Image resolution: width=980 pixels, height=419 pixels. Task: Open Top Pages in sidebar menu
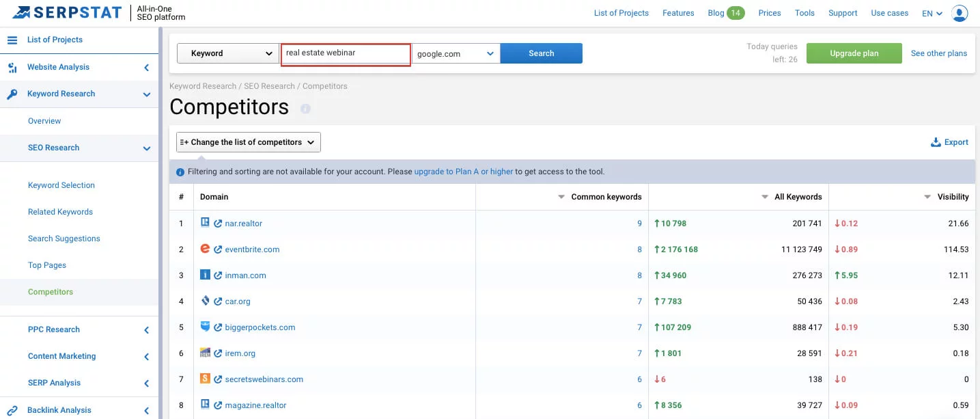pos(47,265)
